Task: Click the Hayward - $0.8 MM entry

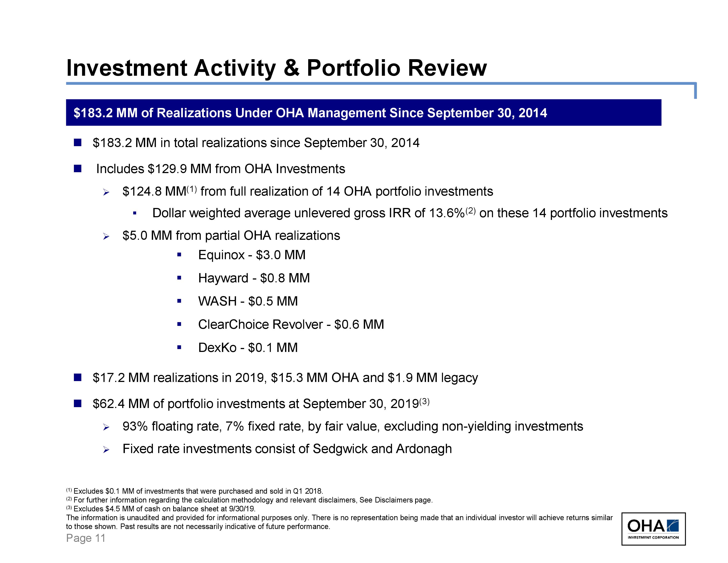Action: click(254, 278)
